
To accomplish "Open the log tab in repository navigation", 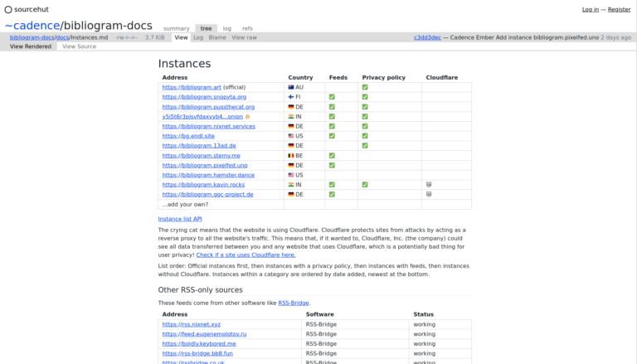I will 227,28.
